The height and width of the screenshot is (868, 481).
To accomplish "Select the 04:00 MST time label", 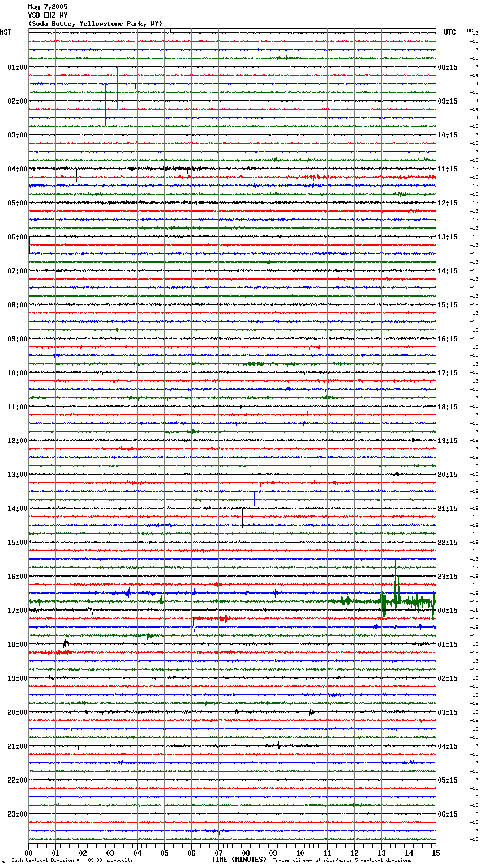I will (18, 169).
